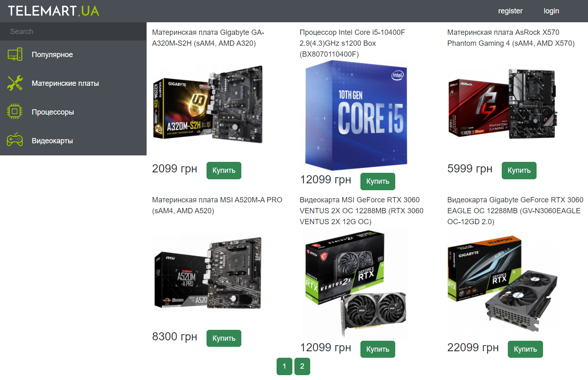Screen dimensions: 588x380
Task: Buy the Intel Core i5-10400F processor
Action: [378, 181]
